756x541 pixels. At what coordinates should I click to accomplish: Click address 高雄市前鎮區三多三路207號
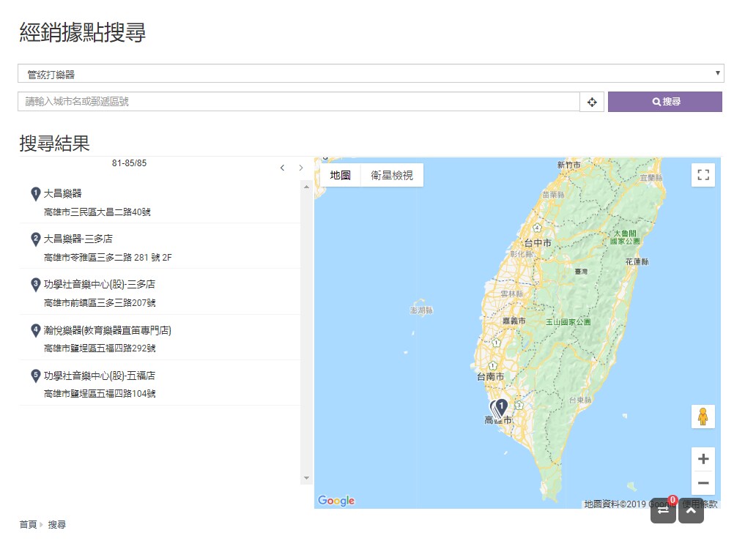(100, 303)
